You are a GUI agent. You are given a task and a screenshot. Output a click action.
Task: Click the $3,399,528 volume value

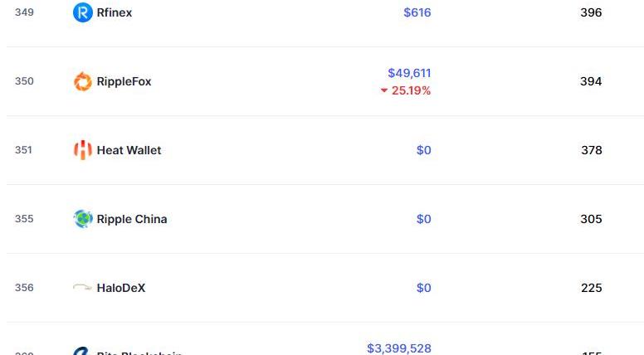(399, 348)
